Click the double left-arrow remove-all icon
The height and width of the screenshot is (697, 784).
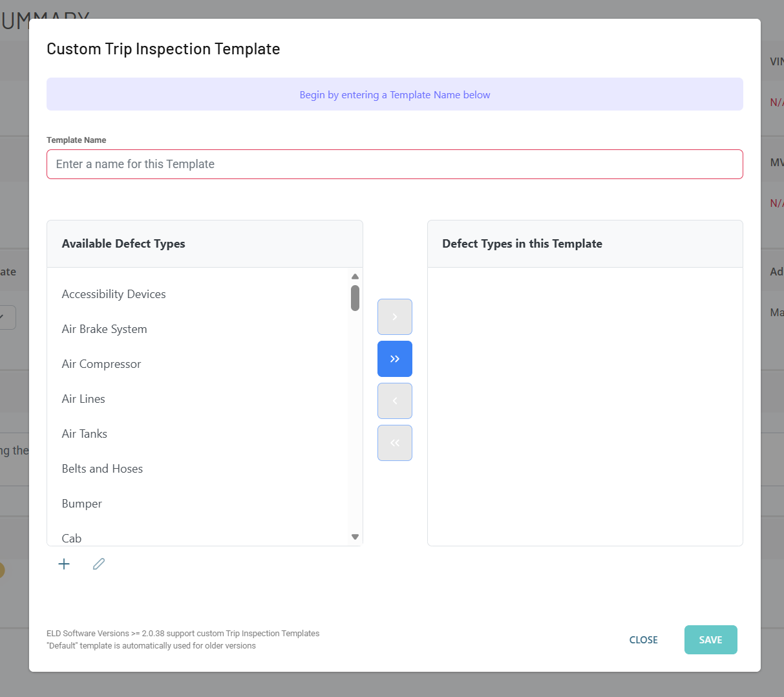click(x=394, y=443)
